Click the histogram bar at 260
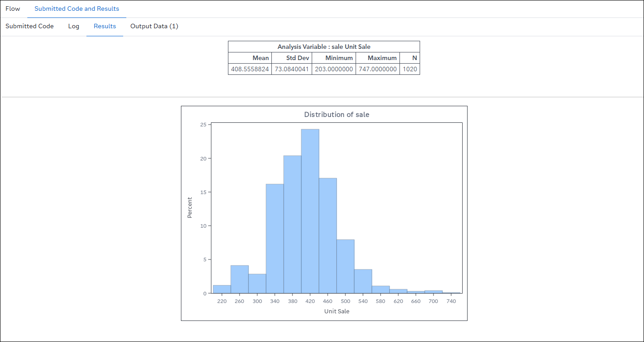This screenshot has width=644, height=342. pos(240,279)
